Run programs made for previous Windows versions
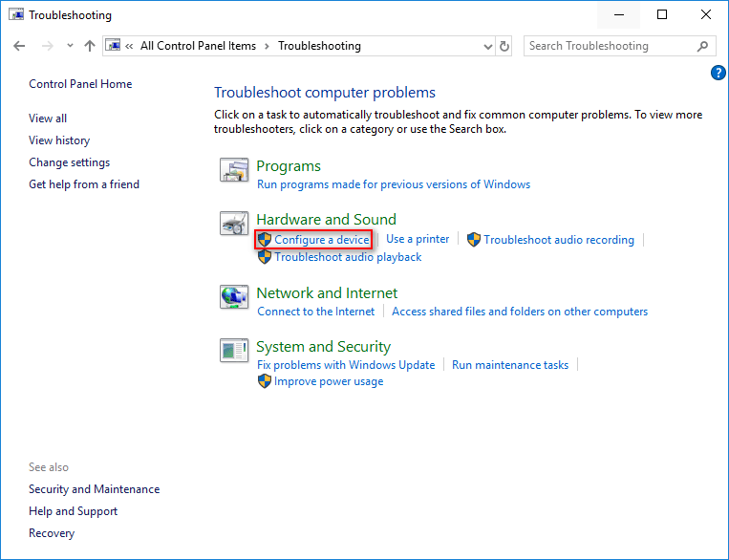 (x=394, y=184)
